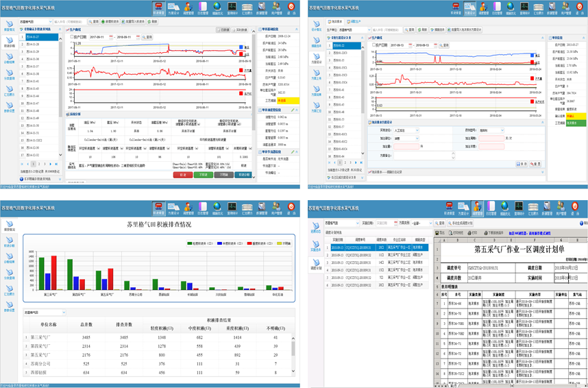Image resolution: width=588 pixels, height=388 pixels.
Task: Click green 轻度积液井 legend swatch in the bar chart
Action: point(189,243)
